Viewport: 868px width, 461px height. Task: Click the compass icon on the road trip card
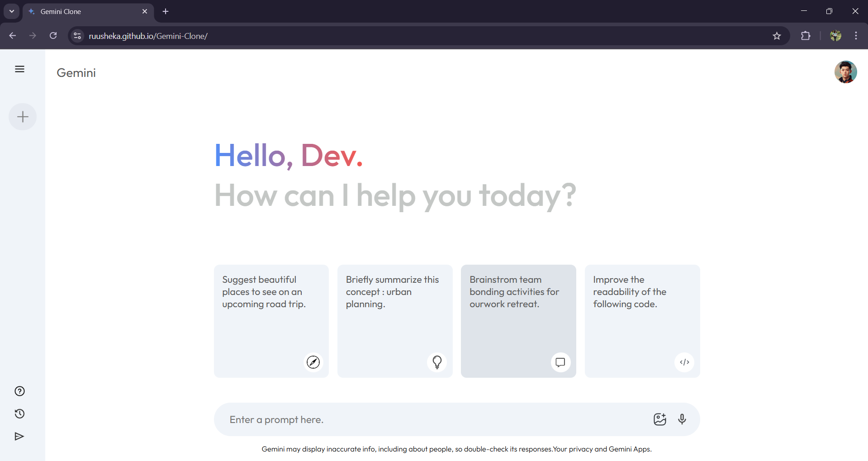(x=313, y=362)
